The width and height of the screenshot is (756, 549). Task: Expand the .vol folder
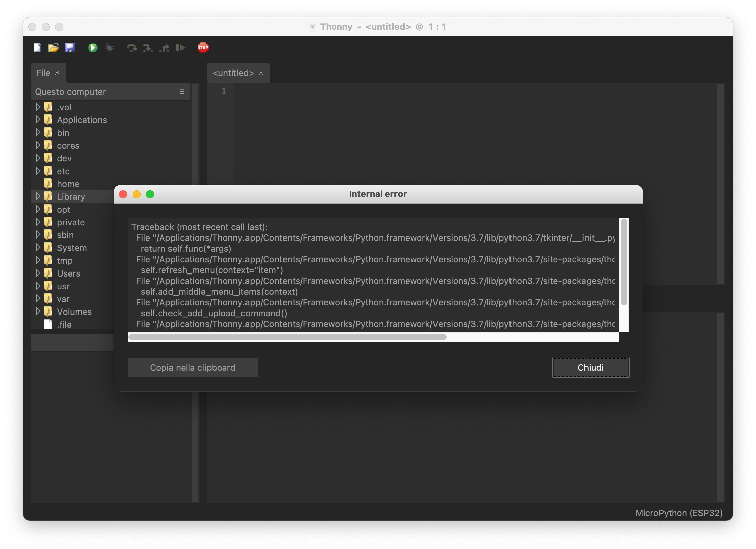pos(38,107)
